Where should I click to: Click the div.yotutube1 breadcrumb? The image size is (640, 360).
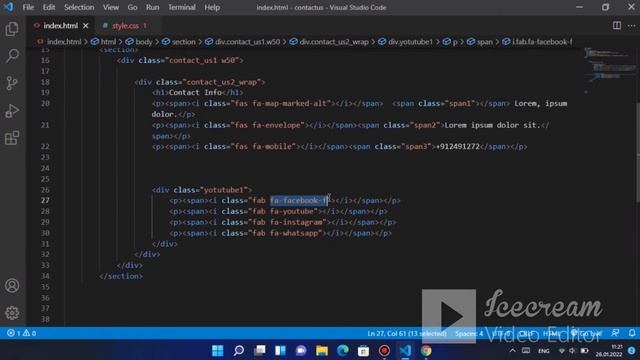(x=410, y=42)
